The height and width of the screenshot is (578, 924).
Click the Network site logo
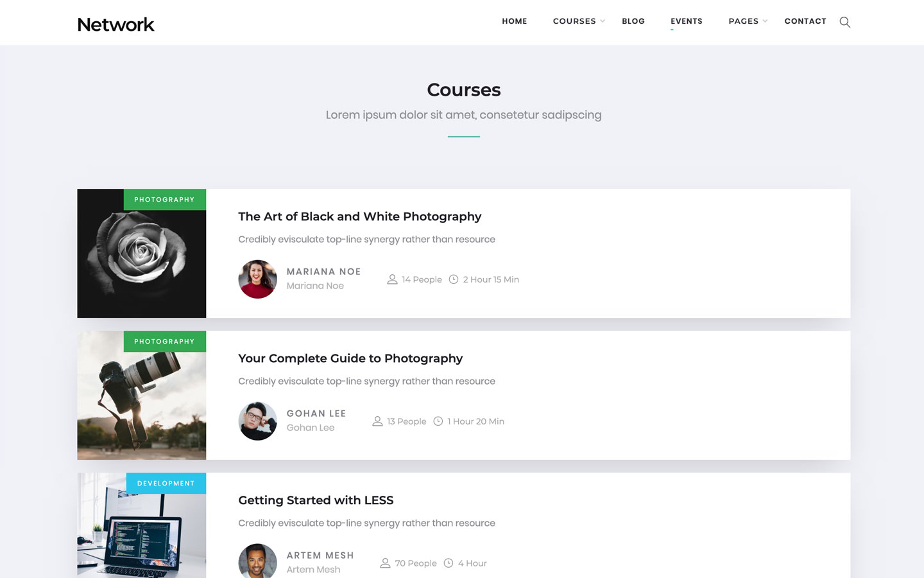coord(116,24)
